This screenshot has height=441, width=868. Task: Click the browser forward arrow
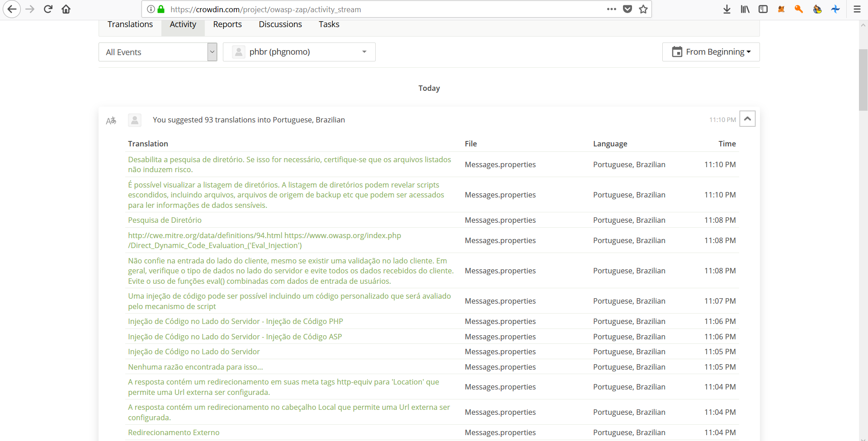pos(30,9)
